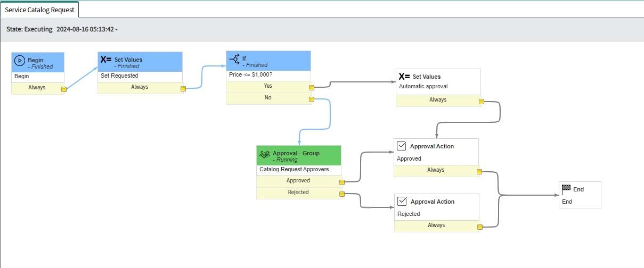This screenshot has width=644, height=268.
Task: Click the Begin activity play icon
Action: [x=20, y=61]
